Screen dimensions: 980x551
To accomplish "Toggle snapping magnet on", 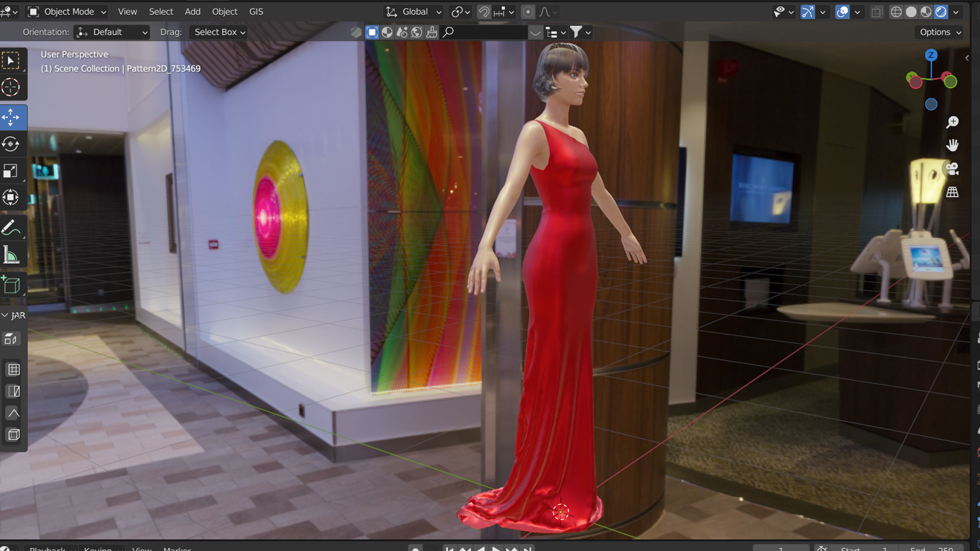I will coord(483,12).
